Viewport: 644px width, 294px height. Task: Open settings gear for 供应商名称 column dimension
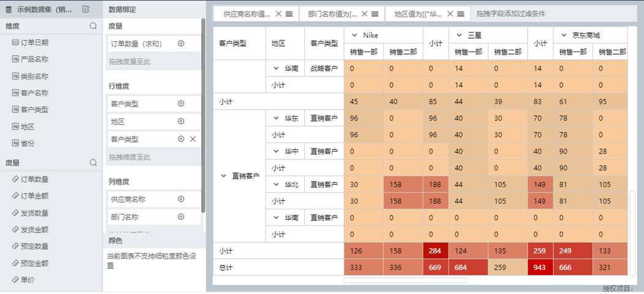(181, 199)
